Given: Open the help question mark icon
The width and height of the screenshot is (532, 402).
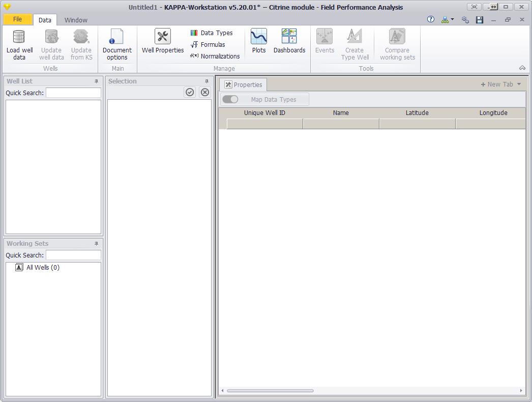Looking at the screenshot, I should tap(431, 20).
